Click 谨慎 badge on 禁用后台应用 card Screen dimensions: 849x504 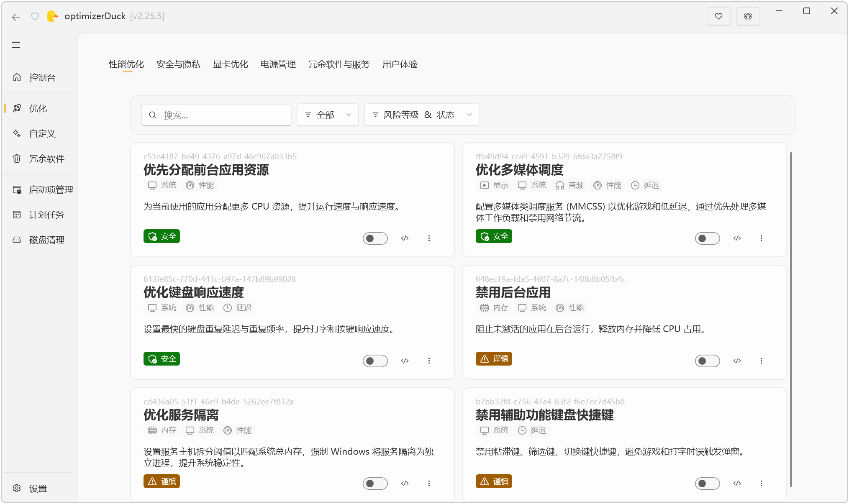tap(494, 359)
